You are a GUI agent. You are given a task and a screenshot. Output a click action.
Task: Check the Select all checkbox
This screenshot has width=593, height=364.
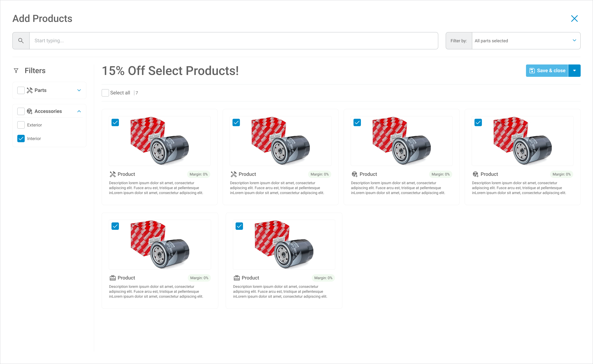point(105,93)
